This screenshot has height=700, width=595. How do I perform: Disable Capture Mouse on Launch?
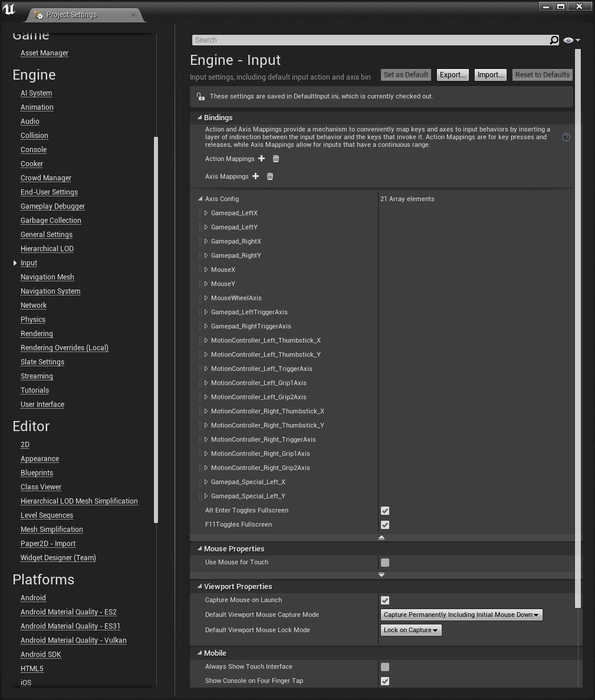point(384,600)
